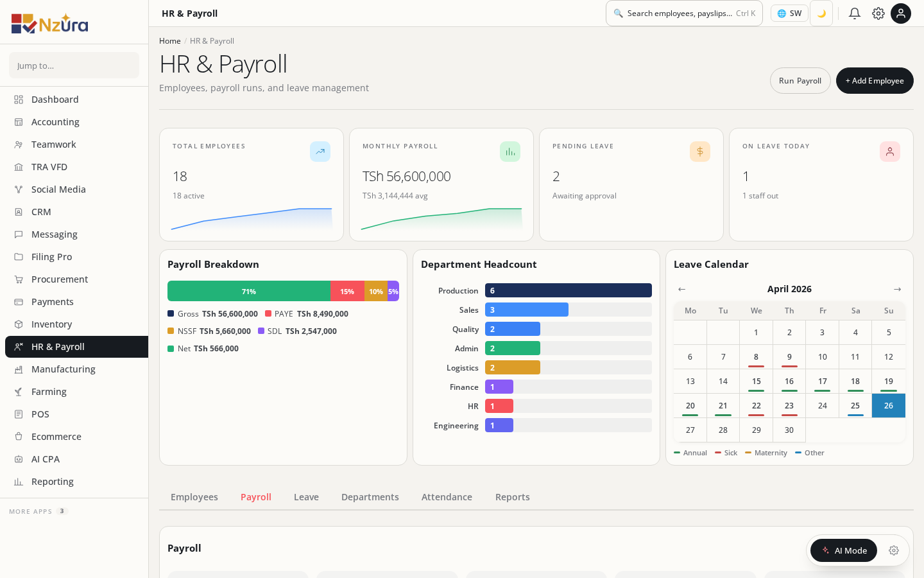Go to next month in Leave Calendar
The width and height of the screenshot is (924, 578).
point(898,289)
